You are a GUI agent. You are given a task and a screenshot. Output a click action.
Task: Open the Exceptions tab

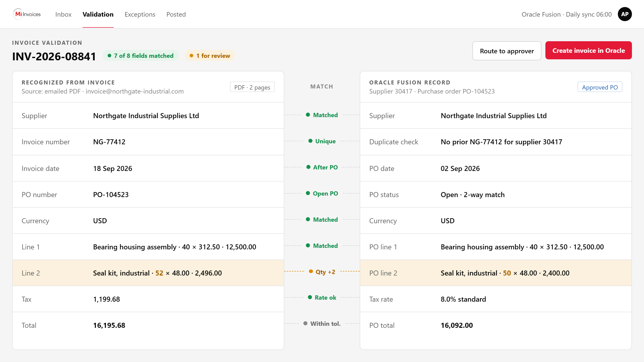tap(140, 14)
